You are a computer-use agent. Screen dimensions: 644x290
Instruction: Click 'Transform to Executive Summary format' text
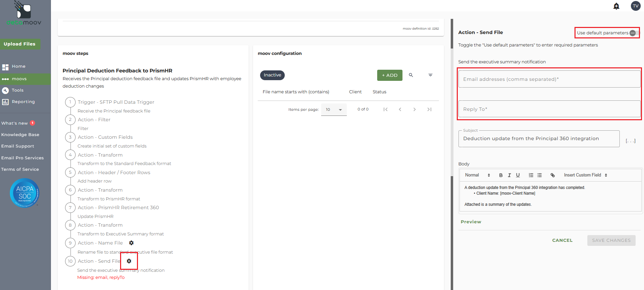click(120, 234)
